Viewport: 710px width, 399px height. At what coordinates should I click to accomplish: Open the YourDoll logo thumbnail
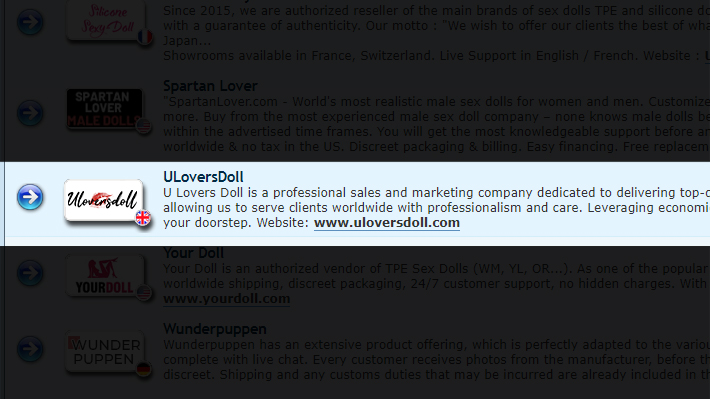104,276
